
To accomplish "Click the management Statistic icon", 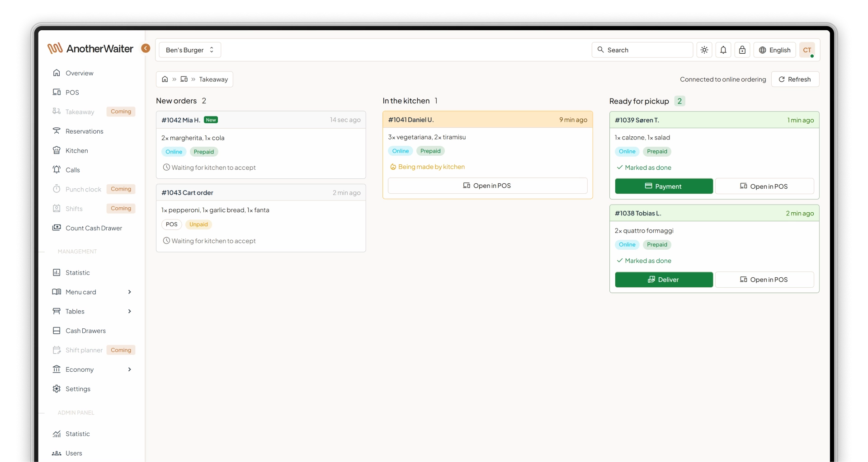I will pos(57,273).
